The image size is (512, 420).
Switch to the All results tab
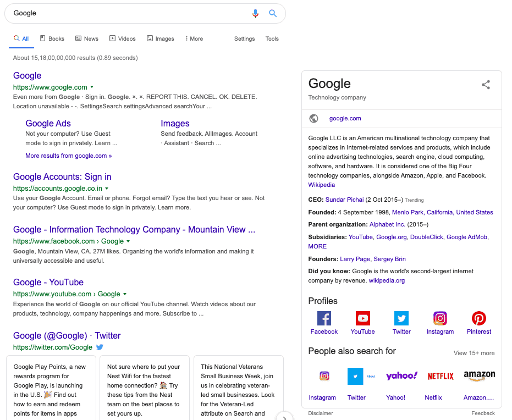pos(21,38)
